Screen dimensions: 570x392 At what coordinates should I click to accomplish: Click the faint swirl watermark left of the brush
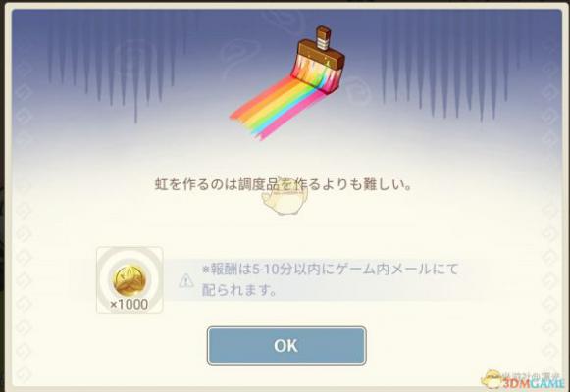(x=240, y=58)
